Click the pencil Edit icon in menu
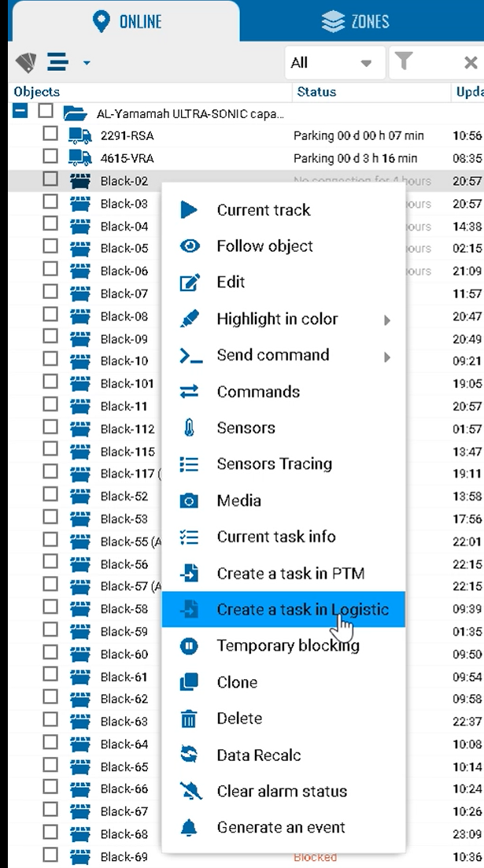This screenshot has width=484, height=868. pos(189,283)
